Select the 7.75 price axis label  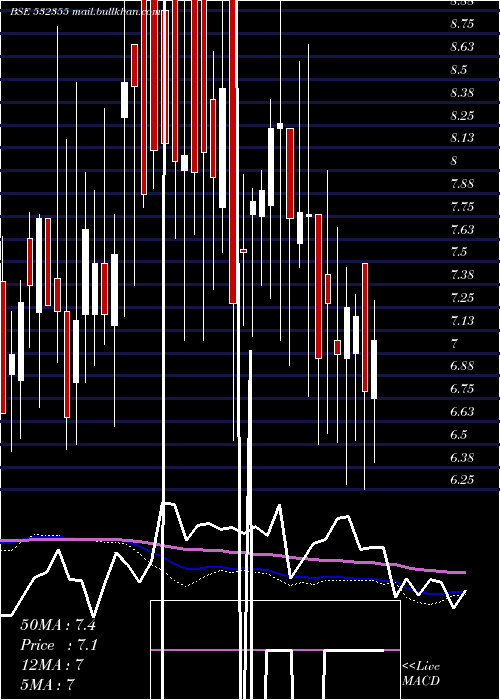(x=462, y=207)
